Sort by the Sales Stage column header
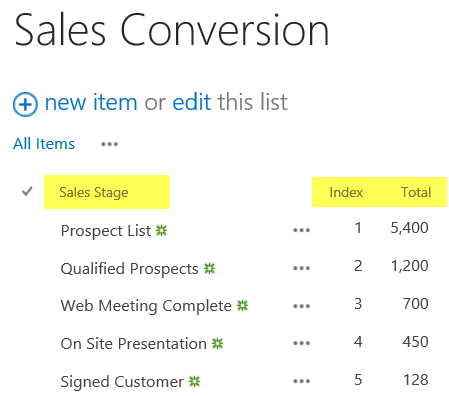Viewport: 449px width, 396px height. pos(94,192)
